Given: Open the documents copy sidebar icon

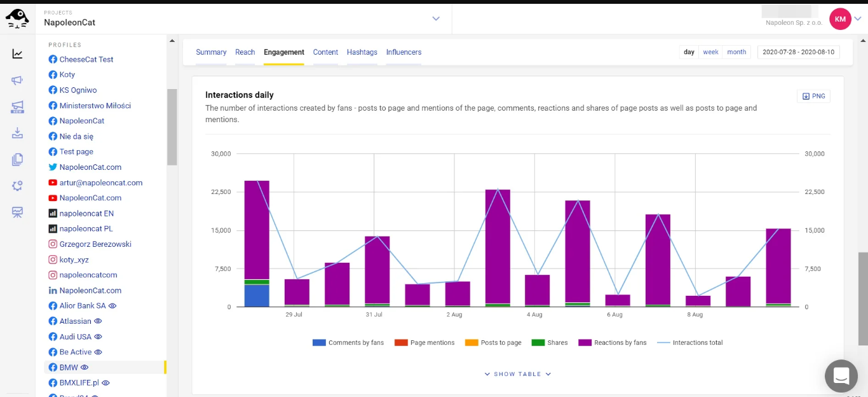Looking at the screenshot, I should (17, 160).
